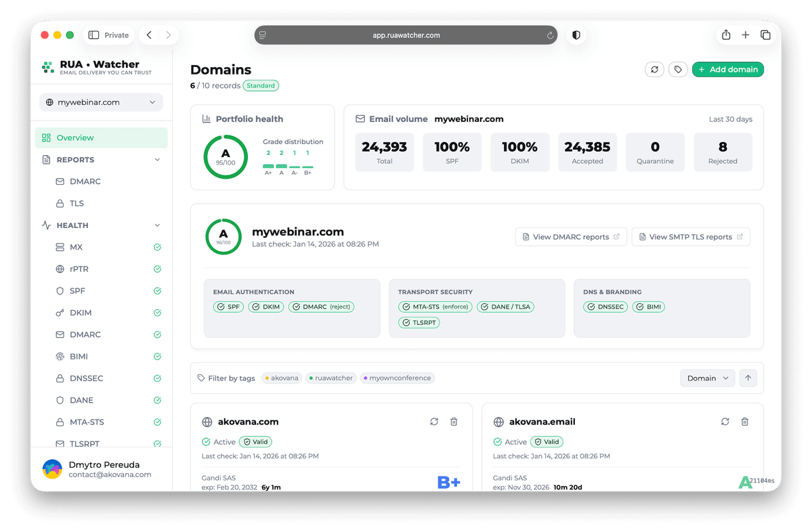Open the rPTR health section

(x=79, y=269)
